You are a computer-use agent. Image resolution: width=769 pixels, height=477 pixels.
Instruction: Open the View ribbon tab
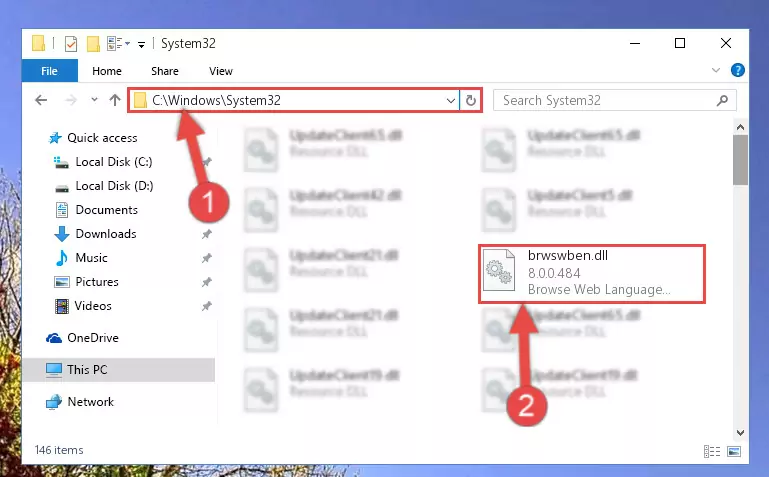[x=221, y=71]
